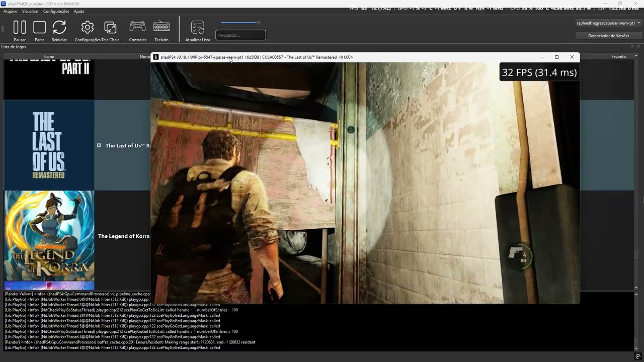Image resolution: width=644 pixels, height=362 pixels.
Task: Switch to fullscreen with the Tela Cheia icon
Action: [x=110, y=27]
